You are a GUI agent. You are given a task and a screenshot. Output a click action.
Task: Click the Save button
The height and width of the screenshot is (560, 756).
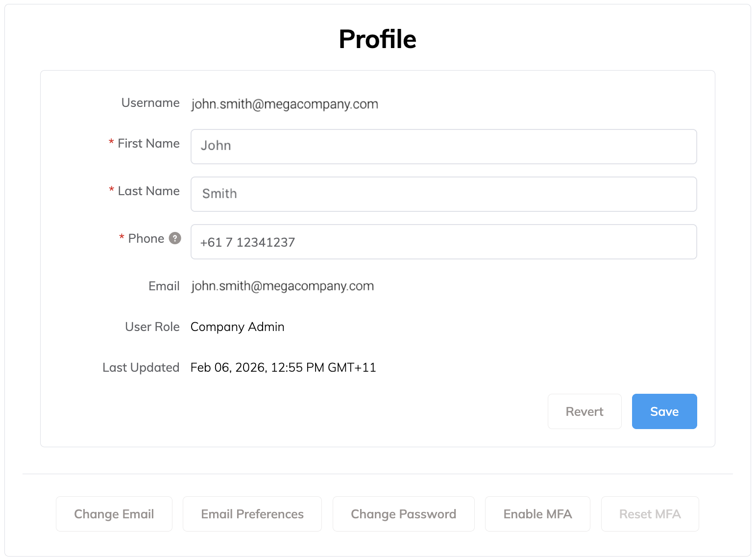[x=664, y=411]
